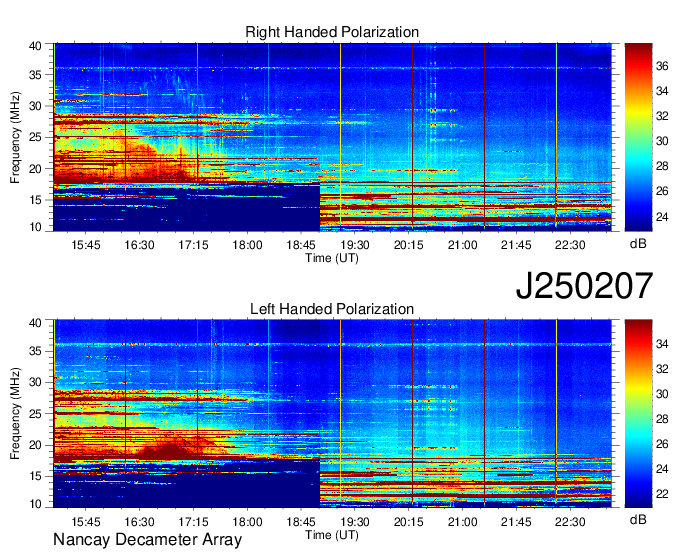The height and width of the screenshot is (552, 680).
Task: Click 34 dB tick on Right Handed colorbar
Action: tap(662, 91)
